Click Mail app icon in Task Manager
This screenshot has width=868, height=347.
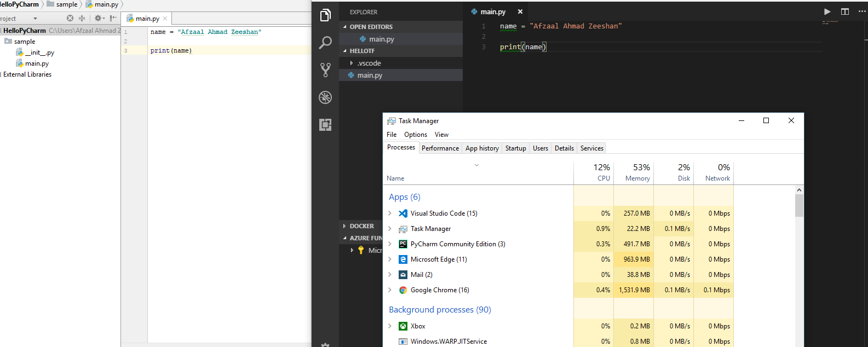[x=403, y=275]
